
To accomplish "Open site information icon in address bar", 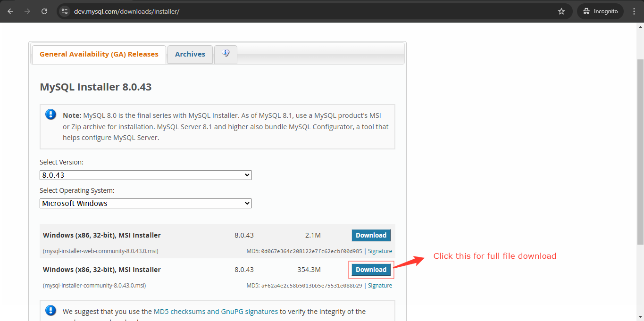I will (x=65, y=11).
